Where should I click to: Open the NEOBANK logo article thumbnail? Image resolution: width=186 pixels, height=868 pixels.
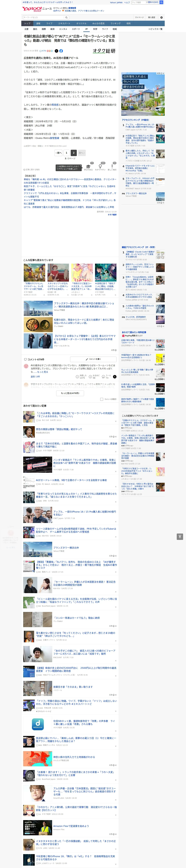point(38,724)
